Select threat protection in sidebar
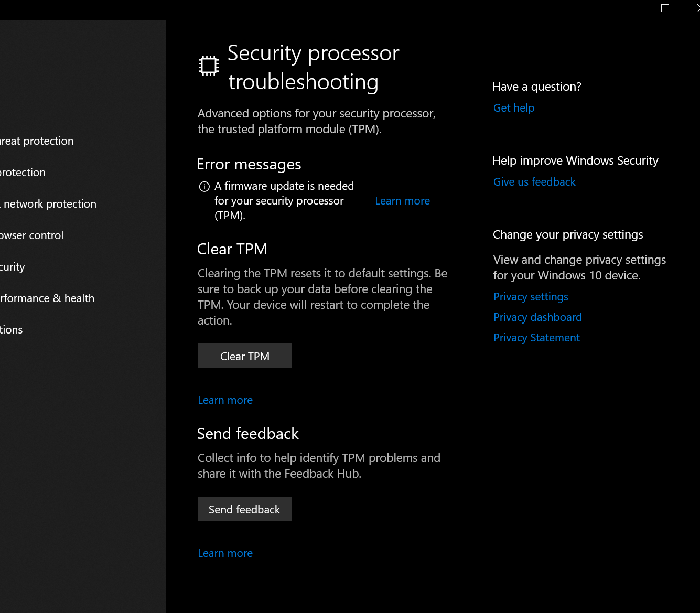Screen dimensions: 700x613 [x=37, y=141]
